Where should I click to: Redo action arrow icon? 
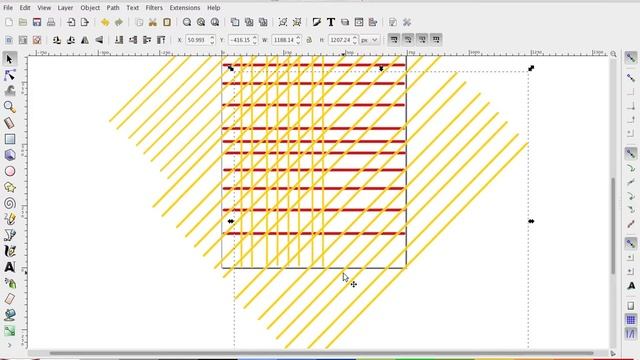[119, 22]
